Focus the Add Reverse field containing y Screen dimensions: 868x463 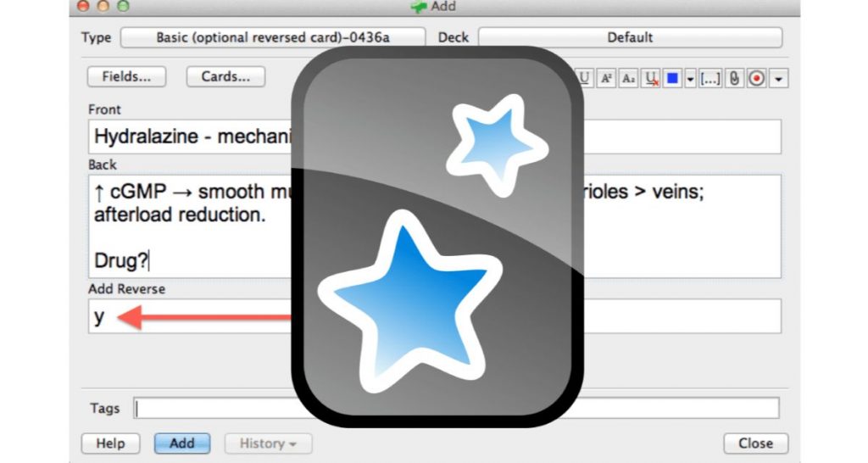click(x=435, y=315)
